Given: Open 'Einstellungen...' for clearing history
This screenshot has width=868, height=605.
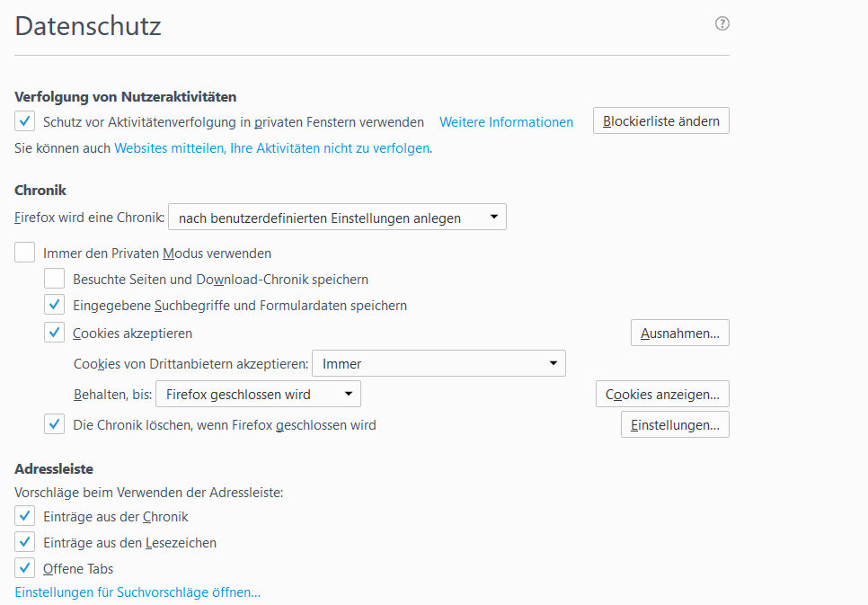Looking at the screenshot, I should [x=675, y=424].
